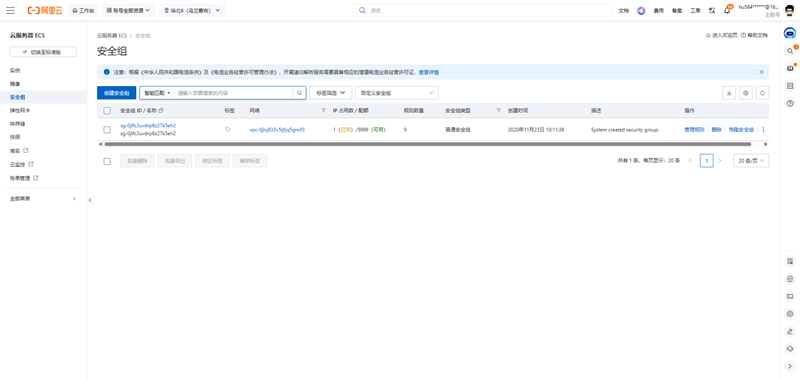Open the 文档 documentation menu
800x379 pixels.
click(x=623, y=11)
